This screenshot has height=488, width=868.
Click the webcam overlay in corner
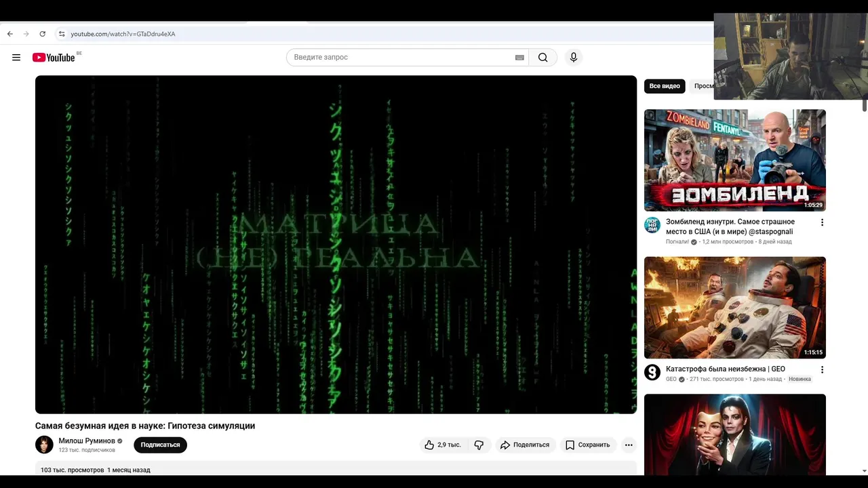[790, 57]
